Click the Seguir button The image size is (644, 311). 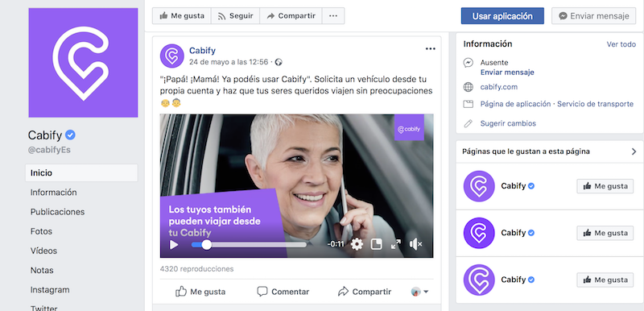235,16
